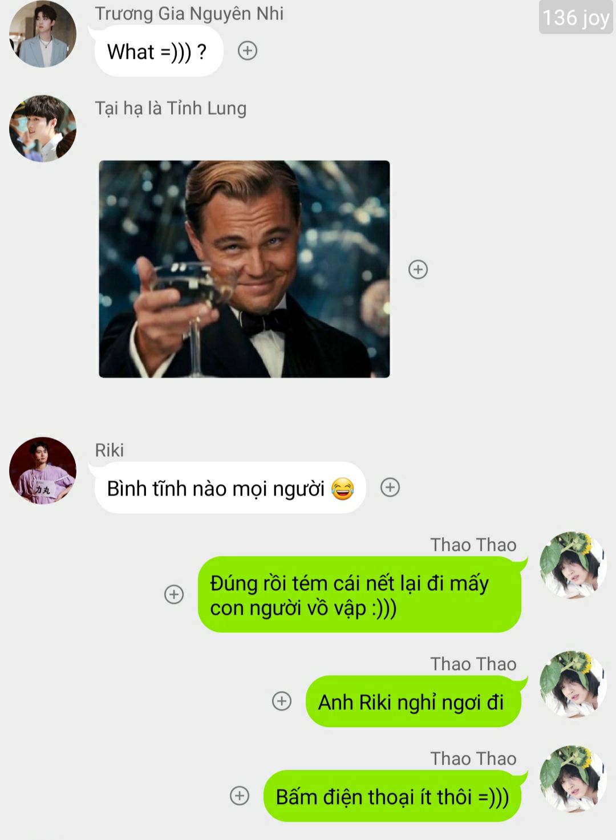This screenshot has height=840, width=616.
Task: Open Trương Gia Nguyên Nhi's avatar
Action: [x=43, y=34]
